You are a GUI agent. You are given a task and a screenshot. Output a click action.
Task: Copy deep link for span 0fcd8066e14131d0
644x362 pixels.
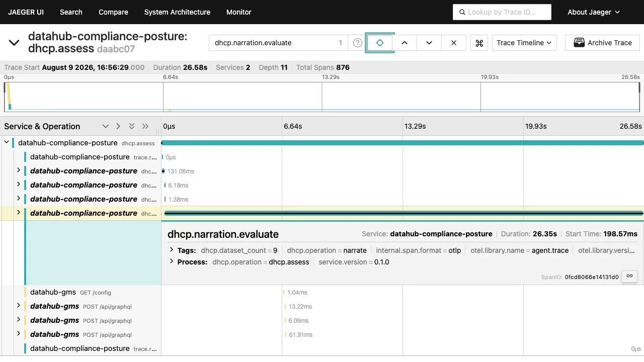point(629,276)
